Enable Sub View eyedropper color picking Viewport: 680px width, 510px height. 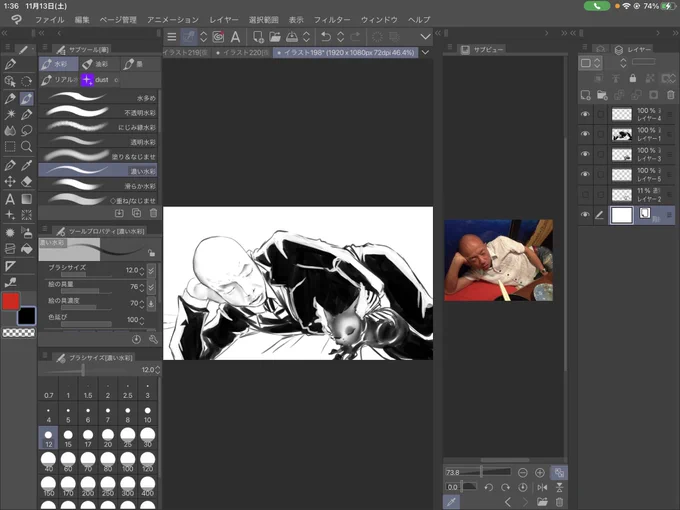pyautogui.click(x=451, y=502)
